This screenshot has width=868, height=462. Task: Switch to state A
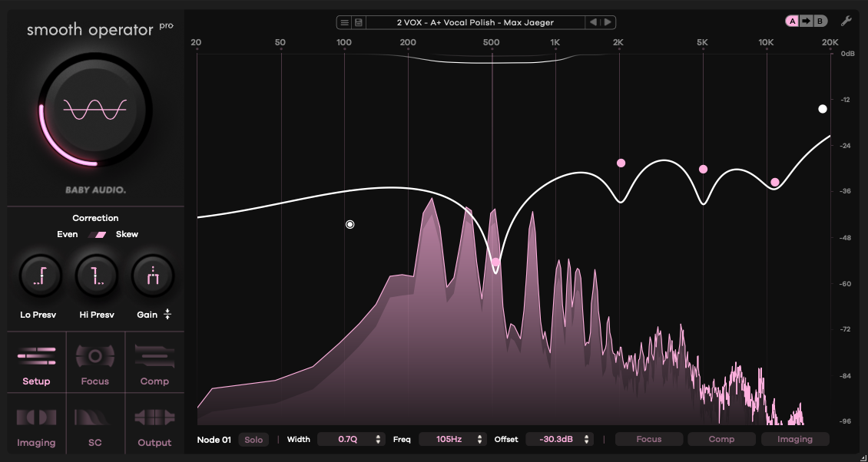[793, 21]
